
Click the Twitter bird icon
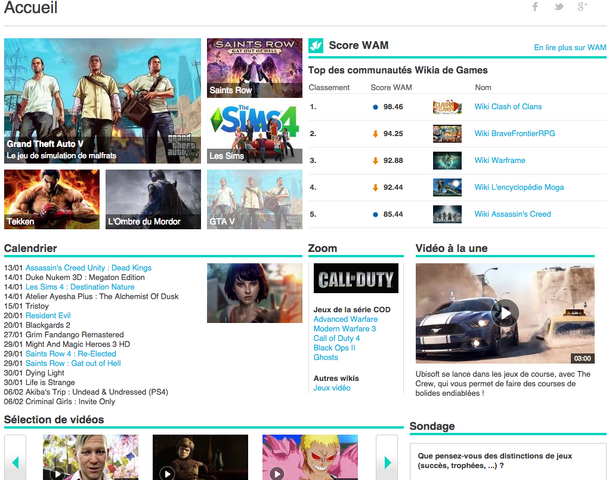(559, 7)
